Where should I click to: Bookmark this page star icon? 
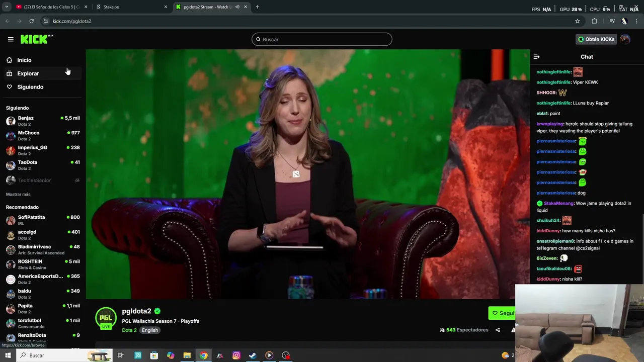click(x=578, y=21)
